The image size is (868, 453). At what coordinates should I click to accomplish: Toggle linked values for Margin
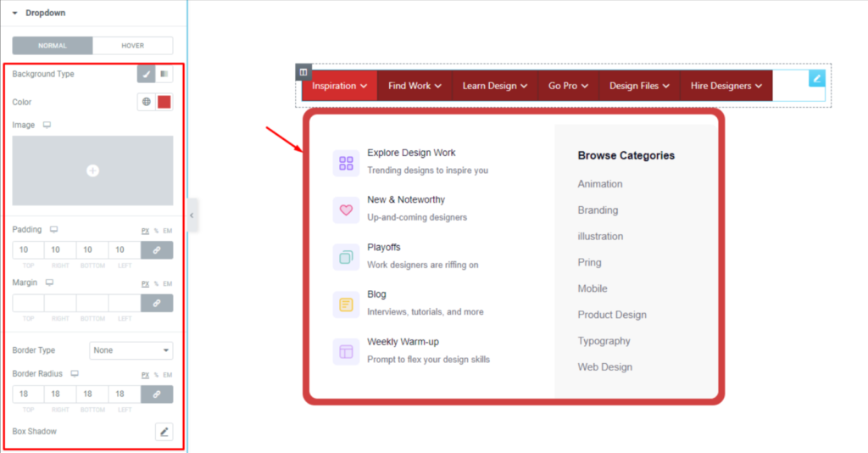tap(157, 303)
